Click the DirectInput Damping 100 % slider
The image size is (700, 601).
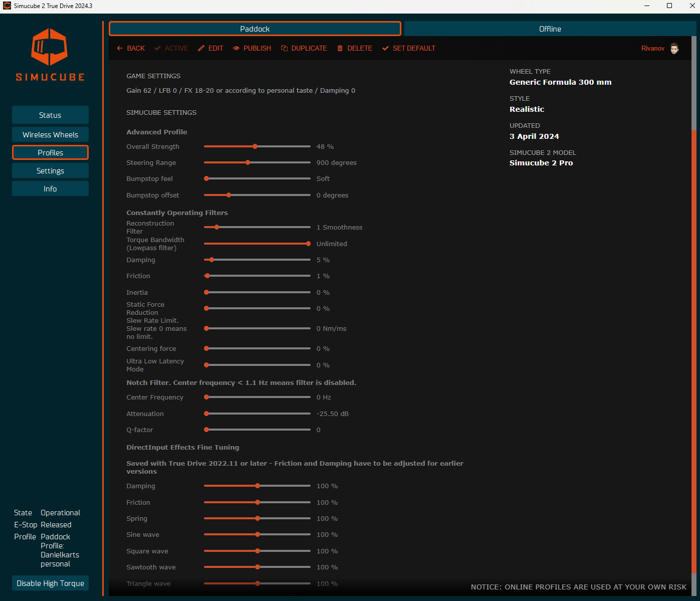coord(257,486)
